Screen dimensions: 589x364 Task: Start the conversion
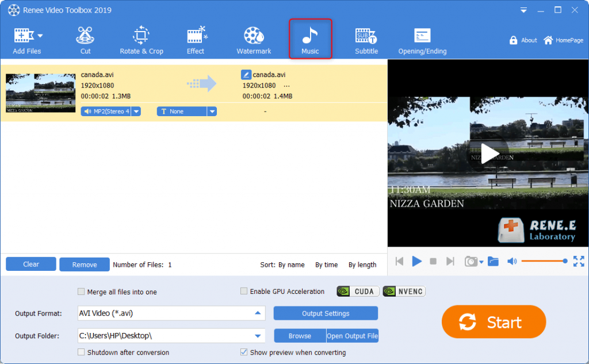coord(494,322)
